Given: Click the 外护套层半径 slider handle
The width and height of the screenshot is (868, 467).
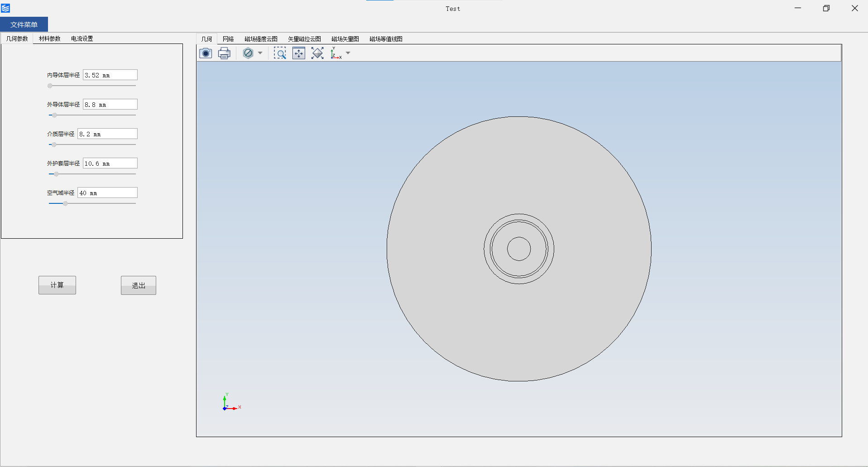Looking at the screenshot, I should pyautogui.click(x=56, y=174).
